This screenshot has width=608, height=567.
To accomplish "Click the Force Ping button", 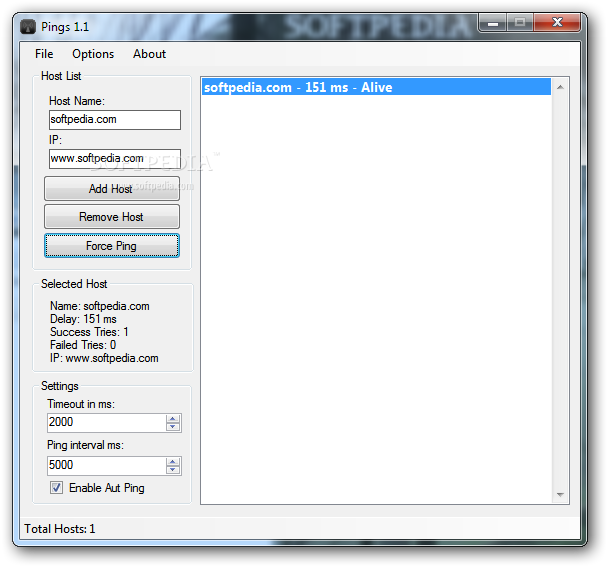I will 112,245.
